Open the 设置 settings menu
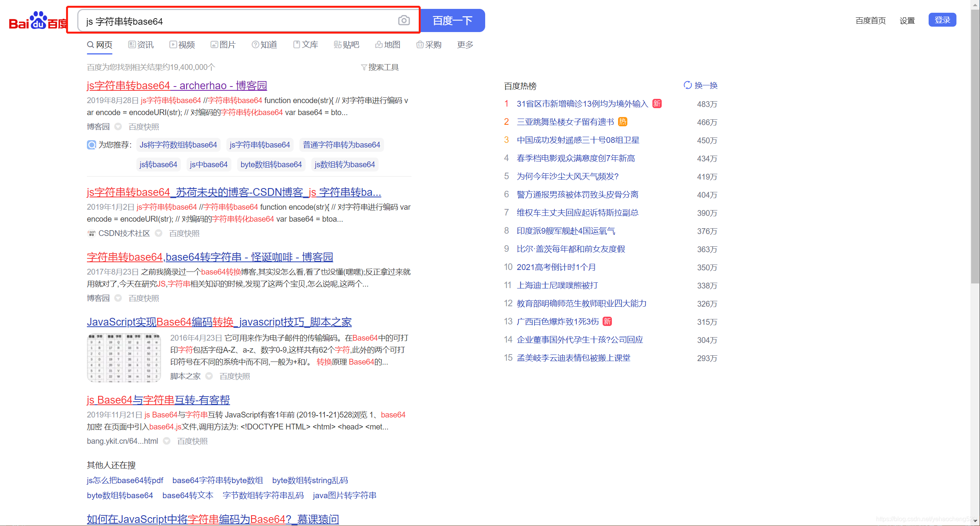This screenshot has width=980, height=526. [x=907, y=20]
